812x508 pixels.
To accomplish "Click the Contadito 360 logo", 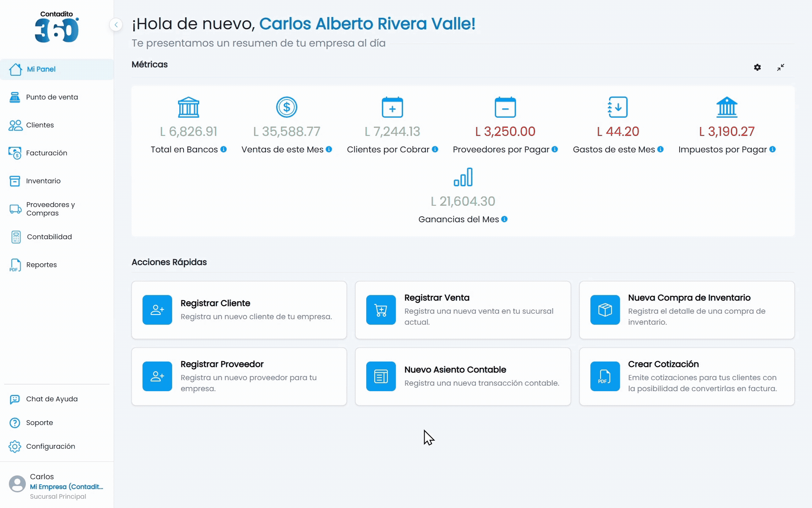I will click(57, 27).
